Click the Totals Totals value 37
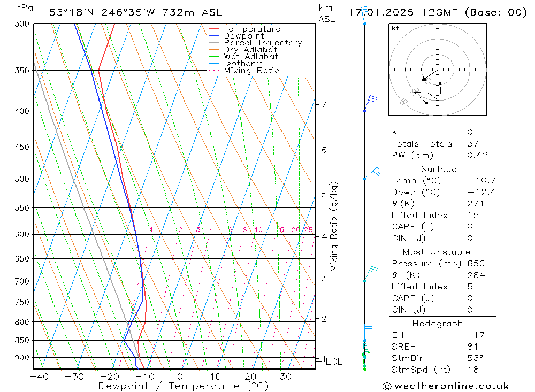Image resolution: width=535 pixels, height=392 pixels. coord(473,144)
